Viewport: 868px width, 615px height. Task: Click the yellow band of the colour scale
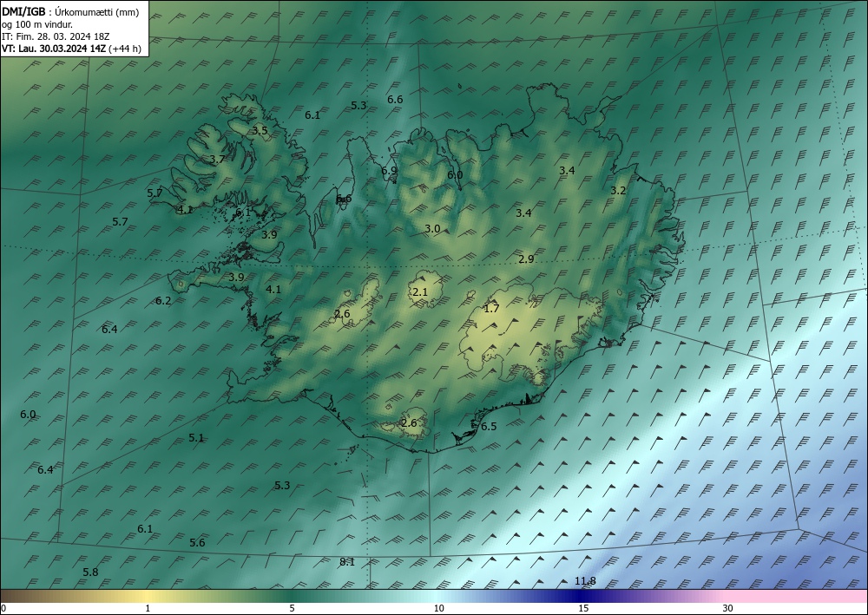[x=147, y=596]
